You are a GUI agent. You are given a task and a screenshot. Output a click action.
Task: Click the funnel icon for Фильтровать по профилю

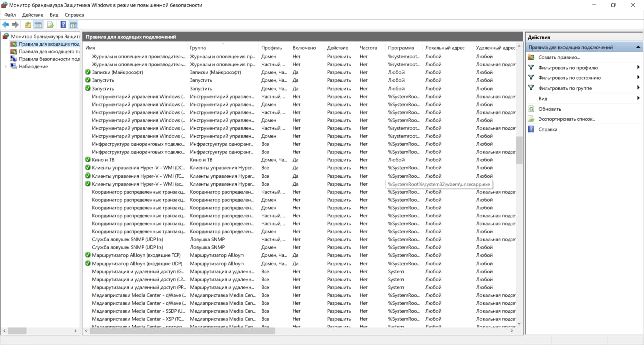(x=531, y=67)
